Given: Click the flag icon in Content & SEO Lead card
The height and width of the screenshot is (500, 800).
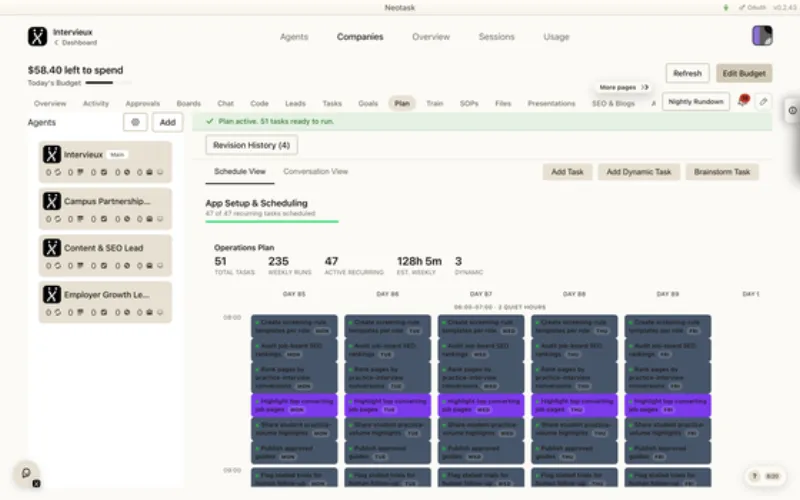Looking at the screenshot, I should click(x=80, y=266).
